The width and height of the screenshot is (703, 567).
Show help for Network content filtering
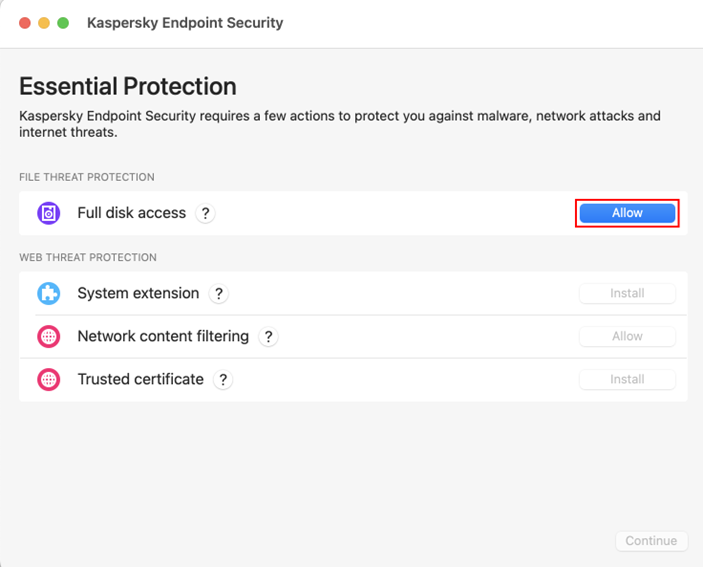[x=268, y=337]
